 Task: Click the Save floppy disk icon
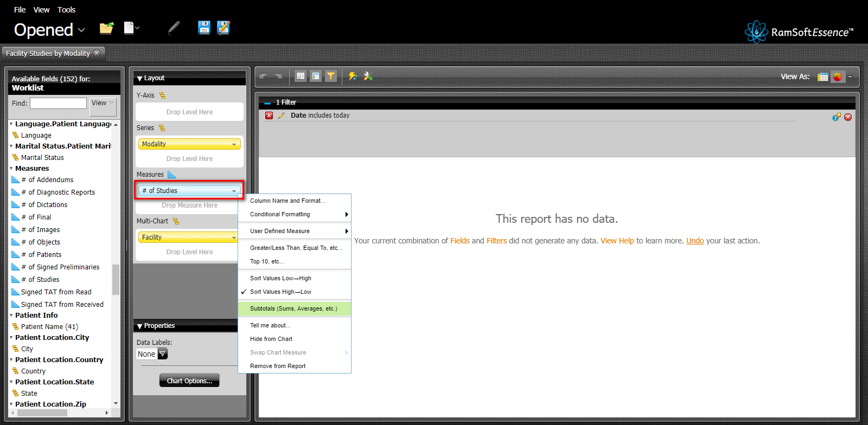click(x=204, y=28)
